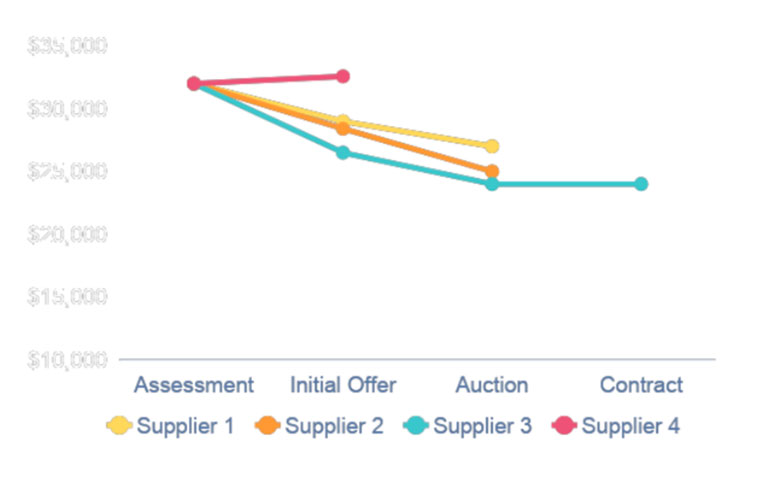Click Supplier 4's Initial Offer data point
This screenshot has width=760, height=500.
(343, 76)
